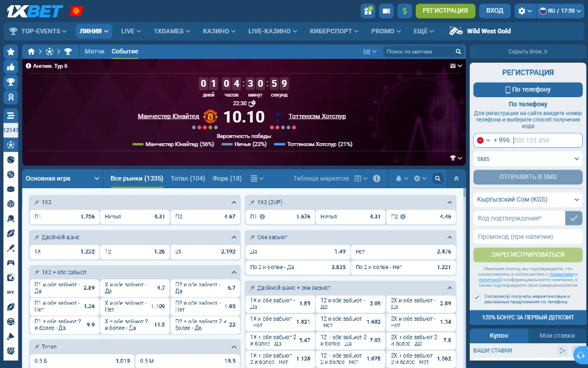Click the Промокод input field
Image resolution: width=588 pixels, height=368 pixels.
point(528,236)
